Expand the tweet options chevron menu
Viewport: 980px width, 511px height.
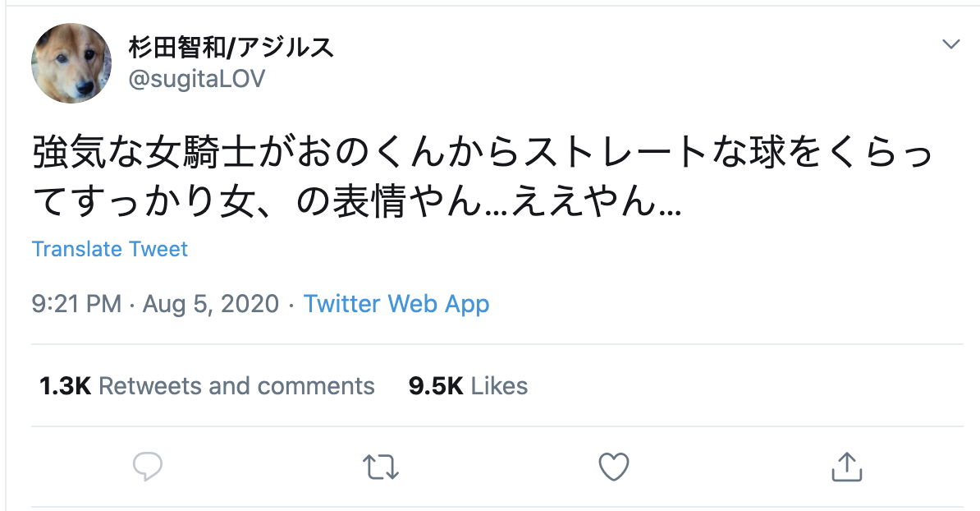(950, 44)
